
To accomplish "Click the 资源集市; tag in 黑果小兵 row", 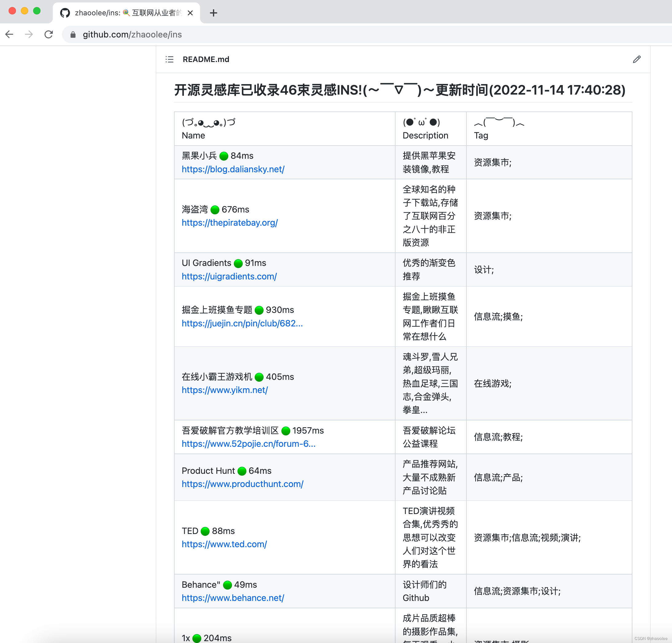I will tap(492, 162).
